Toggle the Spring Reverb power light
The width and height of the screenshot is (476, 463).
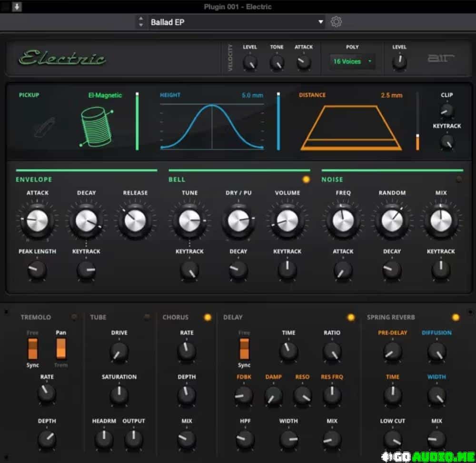(456, 317)
